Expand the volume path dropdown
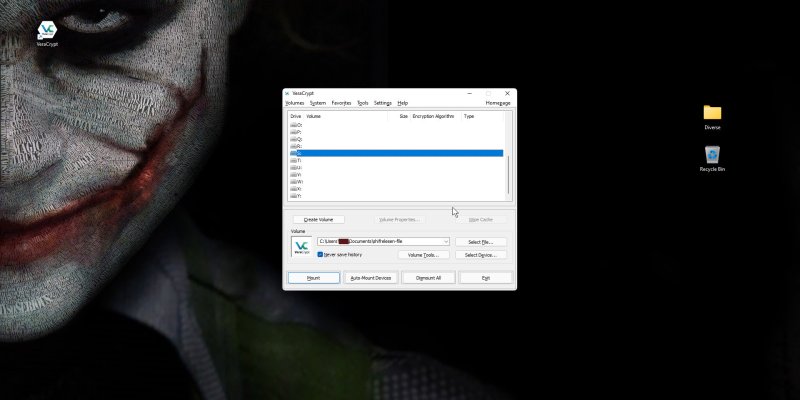 (445, 242)
